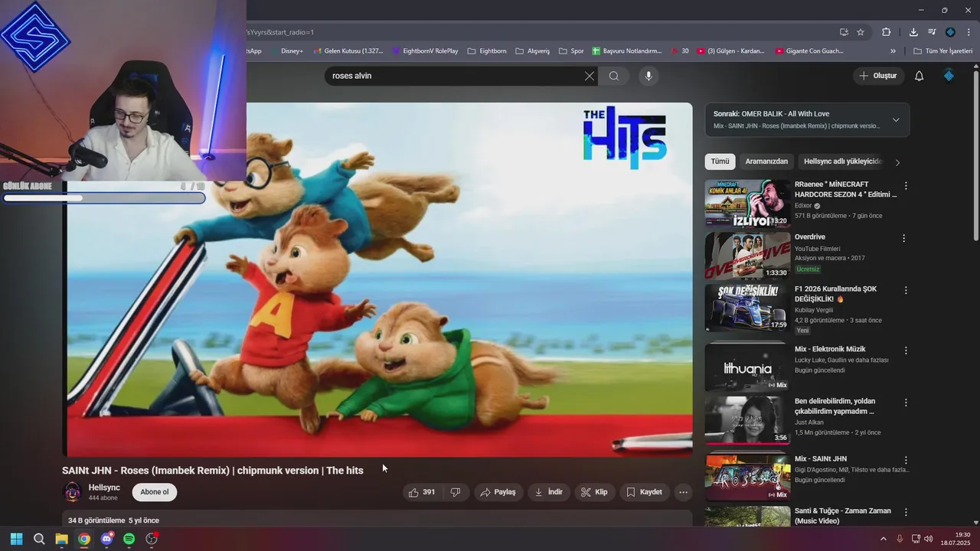
Task: Click the install app icon in address bar
Action: tap(844, 32)
